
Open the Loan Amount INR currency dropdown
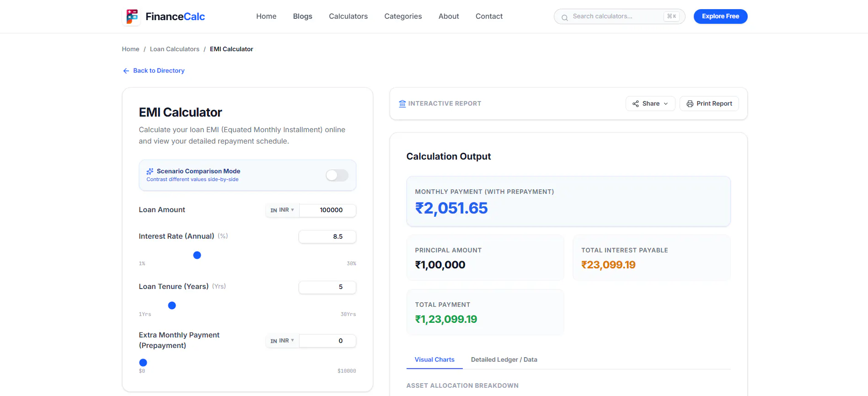click(x=282, y=210)
